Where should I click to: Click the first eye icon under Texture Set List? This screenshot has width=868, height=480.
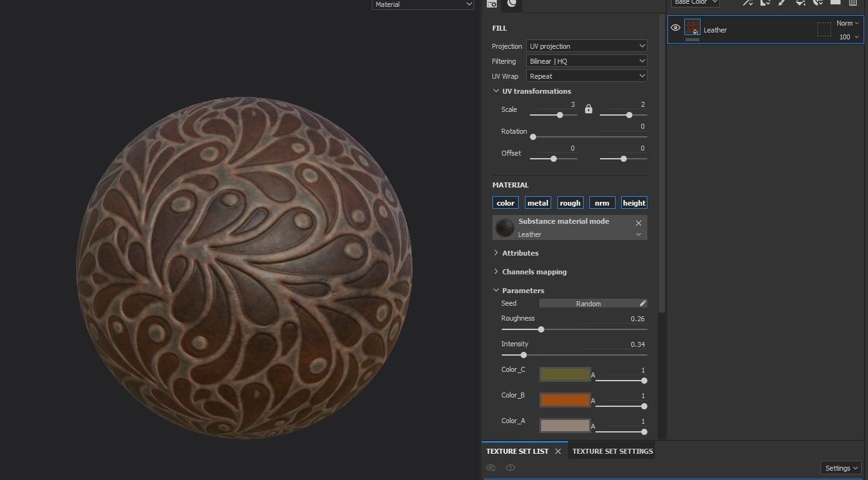pos(491,467)
